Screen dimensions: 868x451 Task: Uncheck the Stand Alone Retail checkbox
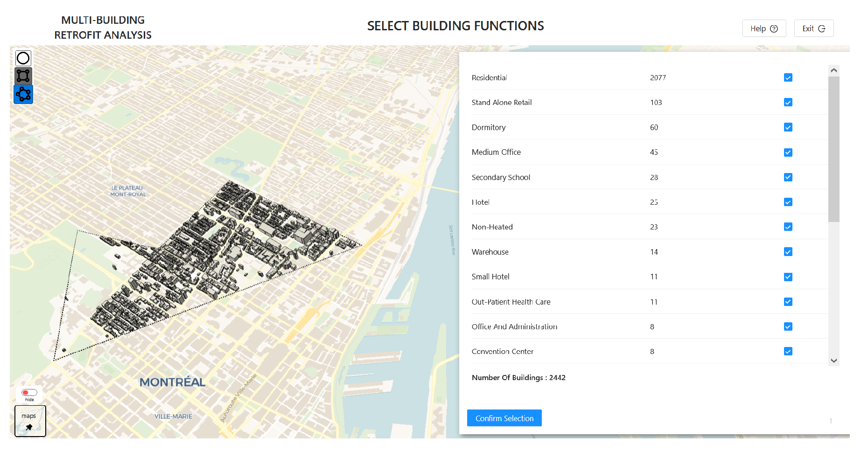pos(788,102)
